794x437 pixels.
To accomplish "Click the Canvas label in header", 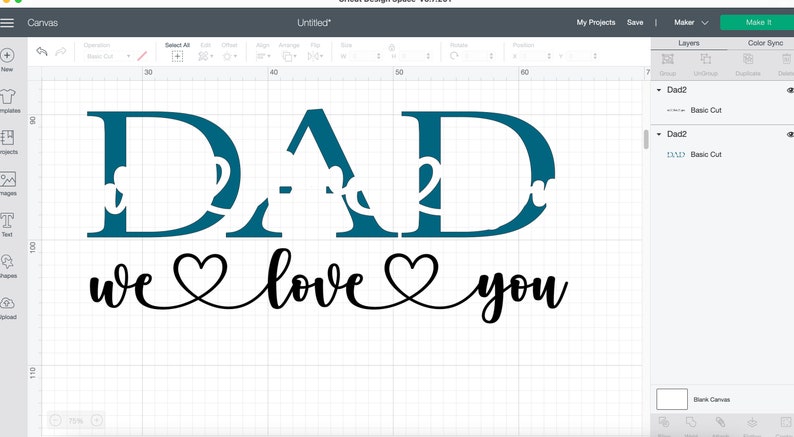I will (43, 23).
